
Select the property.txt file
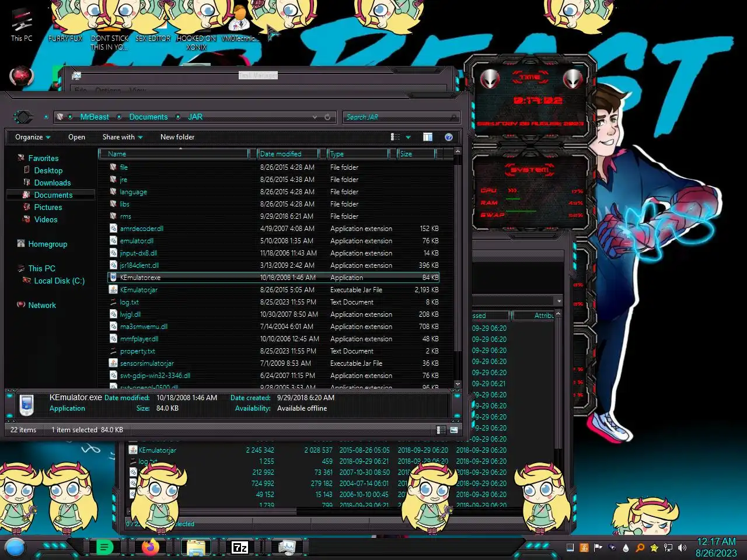click(x=274, y=351)
